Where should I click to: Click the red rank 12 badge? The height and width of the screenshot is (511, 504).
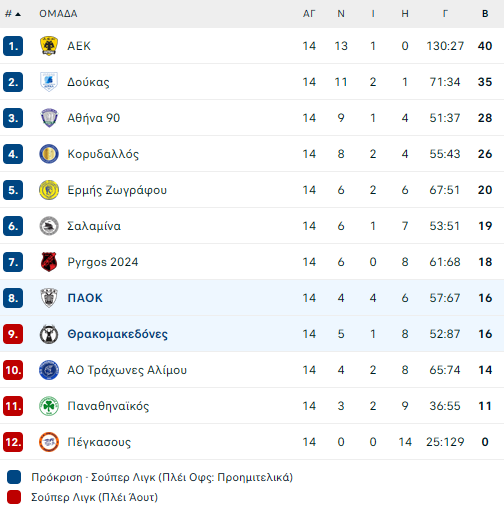tap(13, 442)
